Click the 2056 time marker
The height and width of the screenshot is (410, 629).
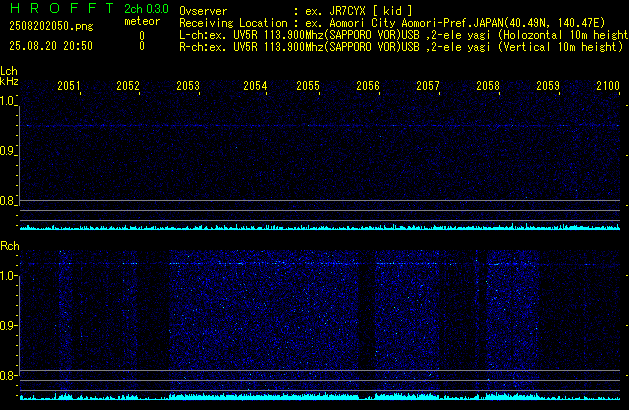(x=368, y=86)
